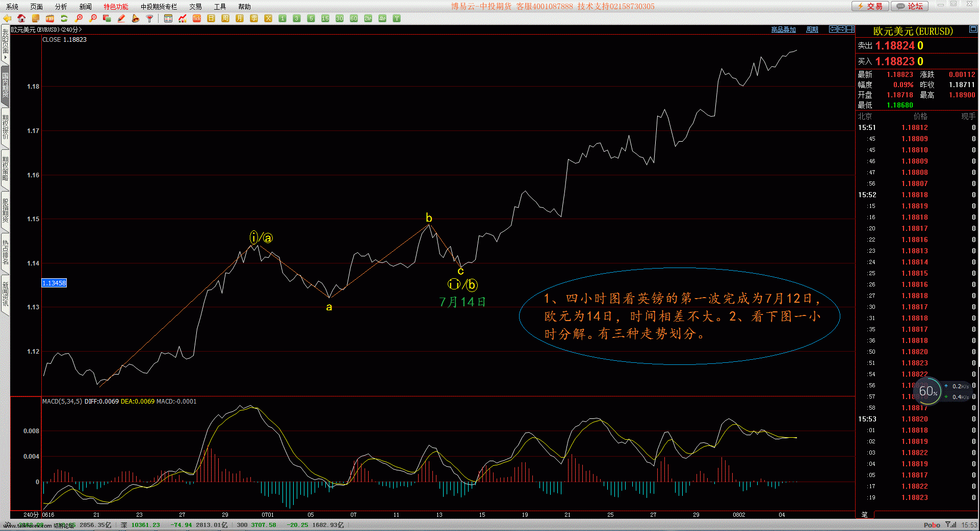Select the 1-minute period button
This screenshot has height=531, width=980.
[282, 18]
